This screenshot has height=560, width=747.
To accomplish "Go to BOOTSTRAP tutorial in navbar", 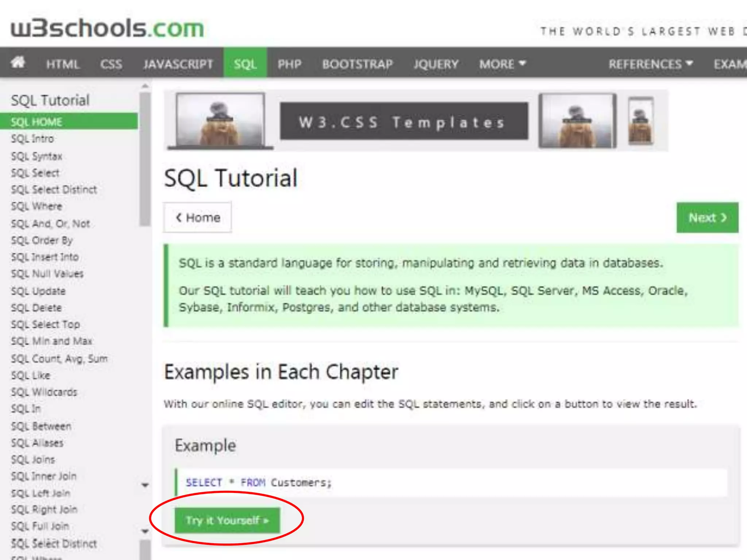I will [357, 64].
